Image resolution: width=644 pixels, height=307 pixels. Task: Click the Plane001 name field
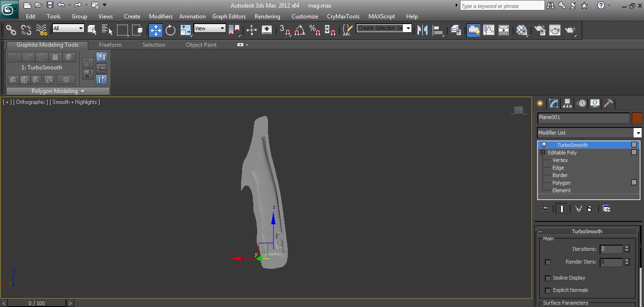583,117
